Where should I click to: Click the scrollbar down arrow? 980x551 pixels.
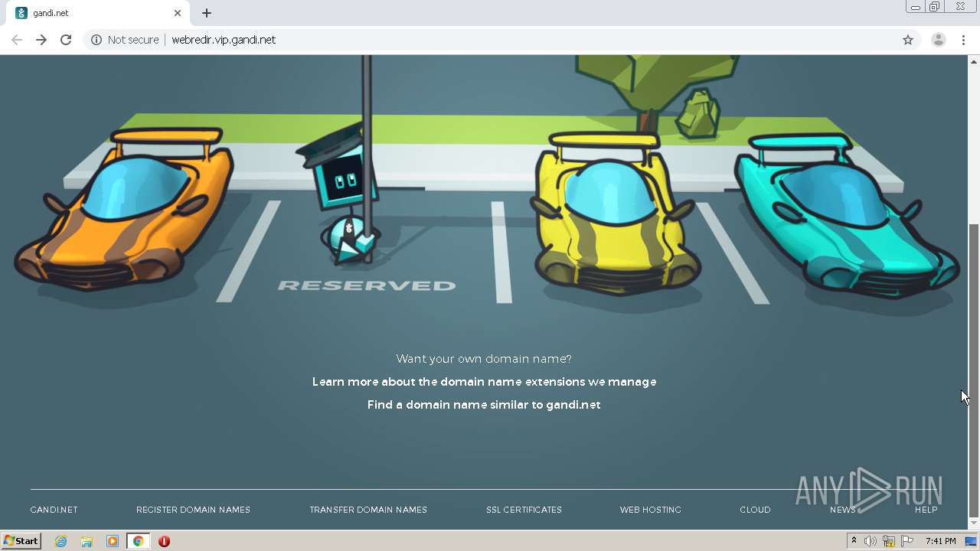click(974, 524)
